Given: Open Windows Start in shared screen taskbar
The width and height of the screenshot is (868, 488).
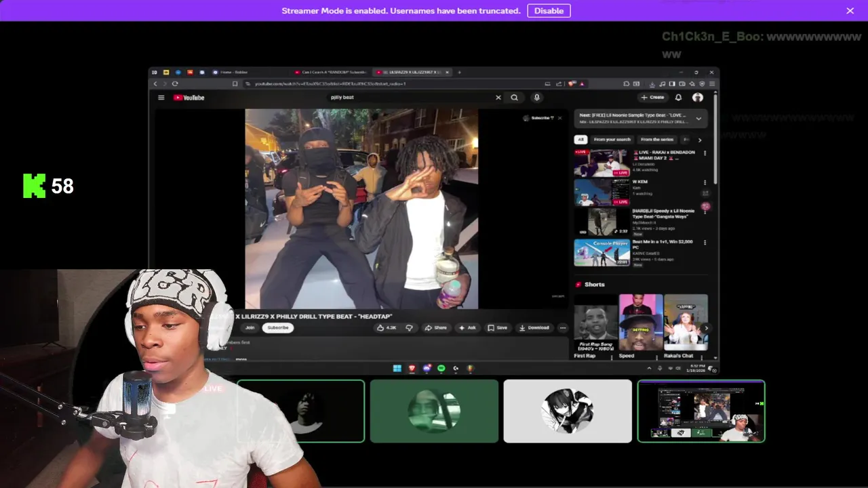Looking at the screenshot, I should (x=397, y=369).
